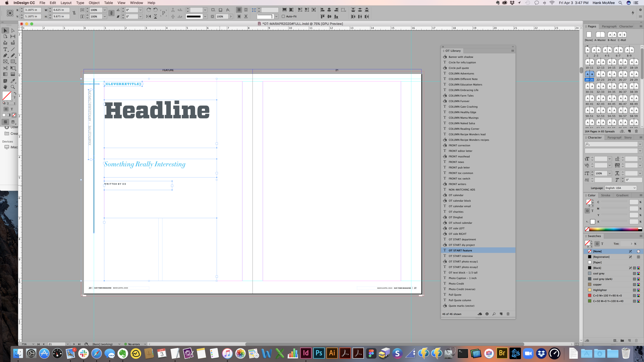Select the copper swatch
Screen dimensions: 644x362
point(597,285)
